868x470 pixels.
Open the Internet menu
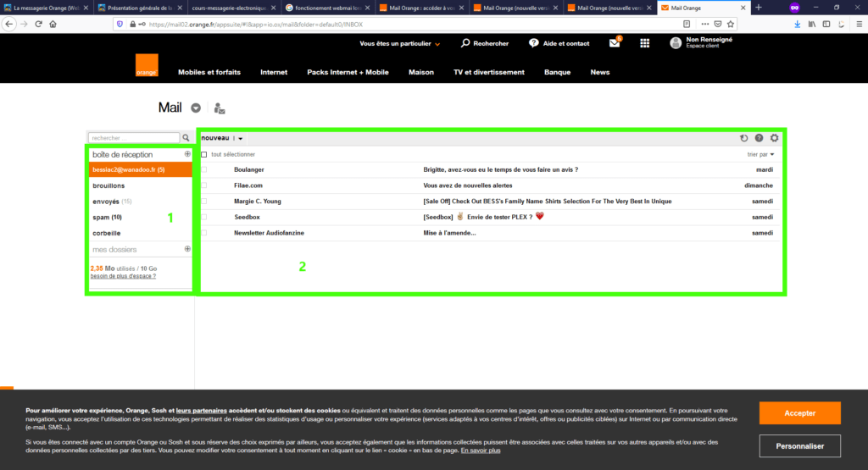[x=274, y=73]
